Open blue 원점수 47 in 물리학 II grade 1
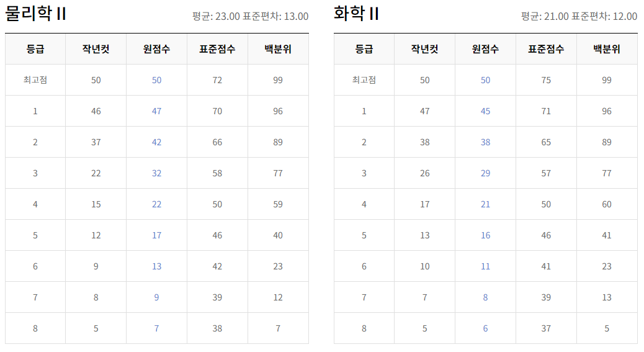The height and width of the screenshot is (352, 644). point(156,111)
